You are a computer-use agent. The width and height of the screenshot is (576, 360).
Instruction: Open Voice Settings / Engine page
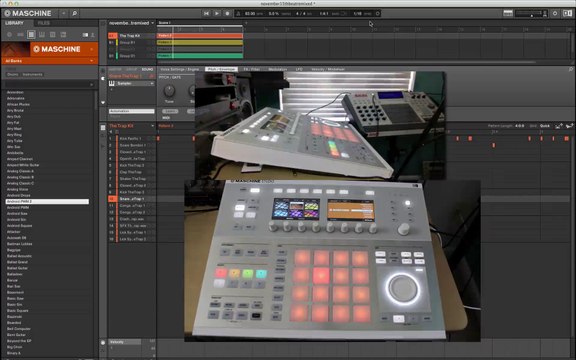point(180,69)
